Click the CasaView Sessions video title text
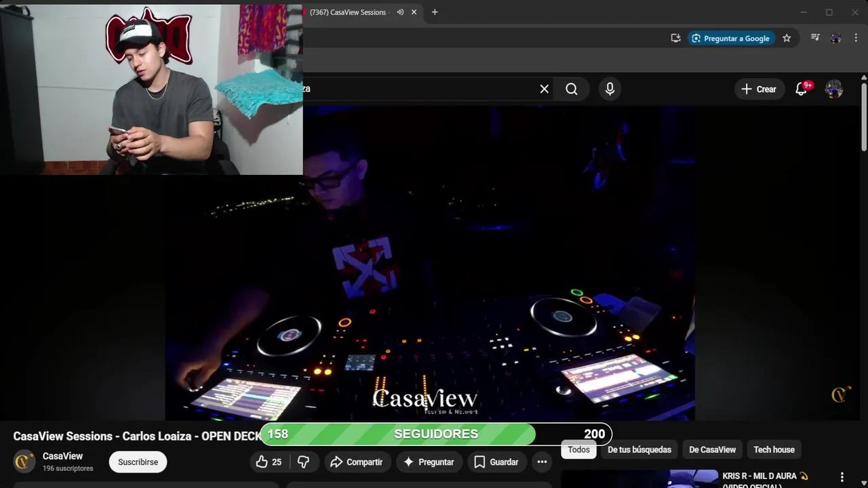The image size is (868, 488). 138,436
